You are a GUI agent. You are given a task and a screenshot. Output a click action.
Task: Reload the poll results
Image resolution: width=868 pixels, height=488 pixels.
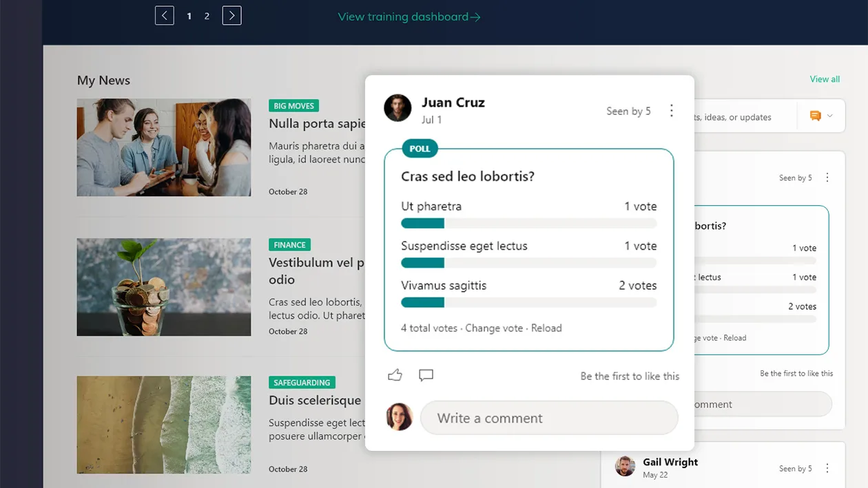547,328
